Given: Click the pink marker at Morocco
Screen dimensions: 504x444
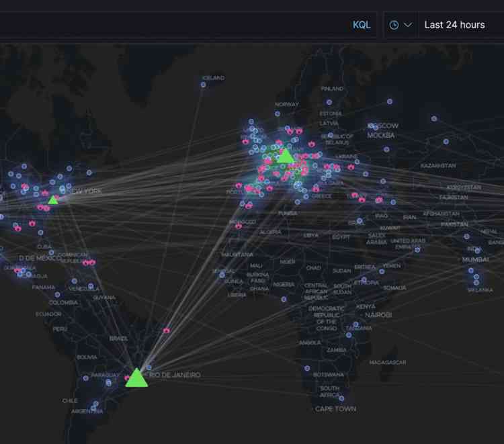Looking at the screenshot, I should click(238, 226).
